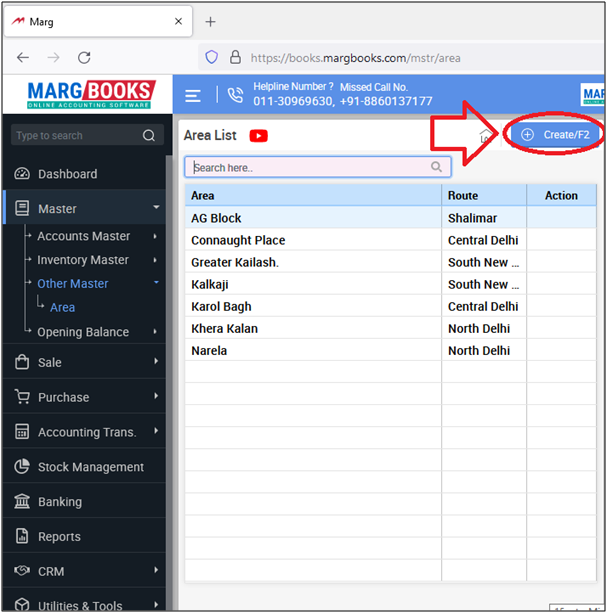Screen dimensions: 608x613
Task: Select the Area item under Other Master
Action: pos(62,307)
